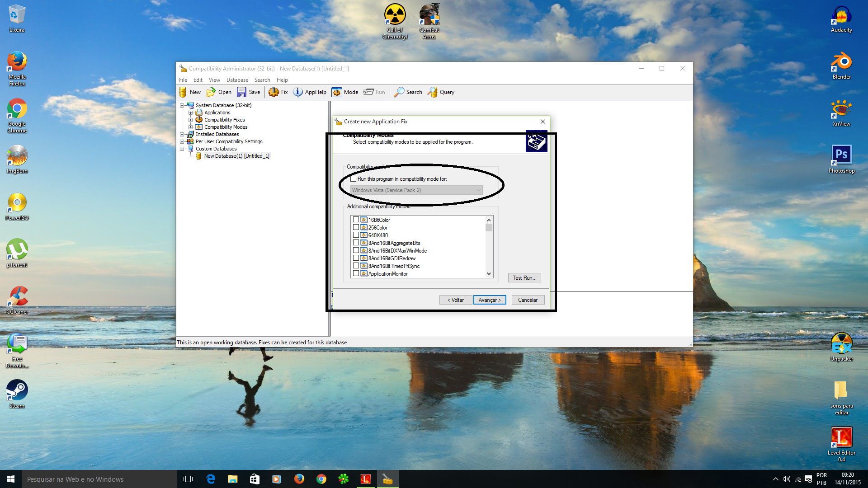Viewport: 868px width, 488px height.
Task: Expand the Compatibility Fixes tree node
Action: click(x=191, y=120)
